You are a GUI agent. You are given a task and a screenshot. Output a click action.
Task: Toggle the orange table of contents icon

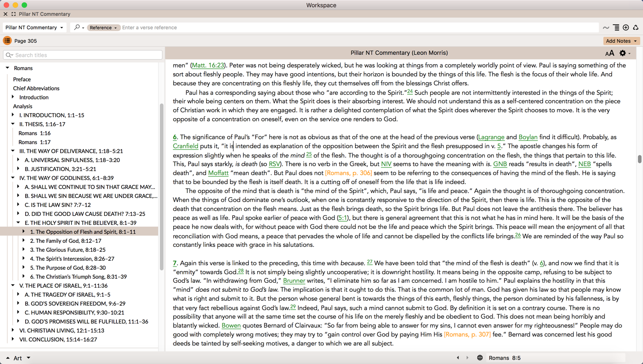(x=7, y=41)
